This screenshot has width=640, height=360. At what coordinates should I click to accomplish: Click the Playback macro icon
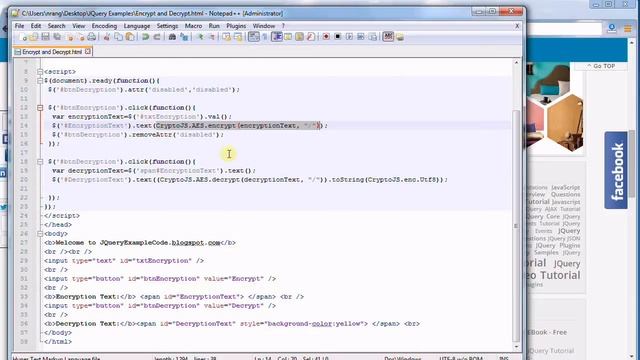[349, 37]
